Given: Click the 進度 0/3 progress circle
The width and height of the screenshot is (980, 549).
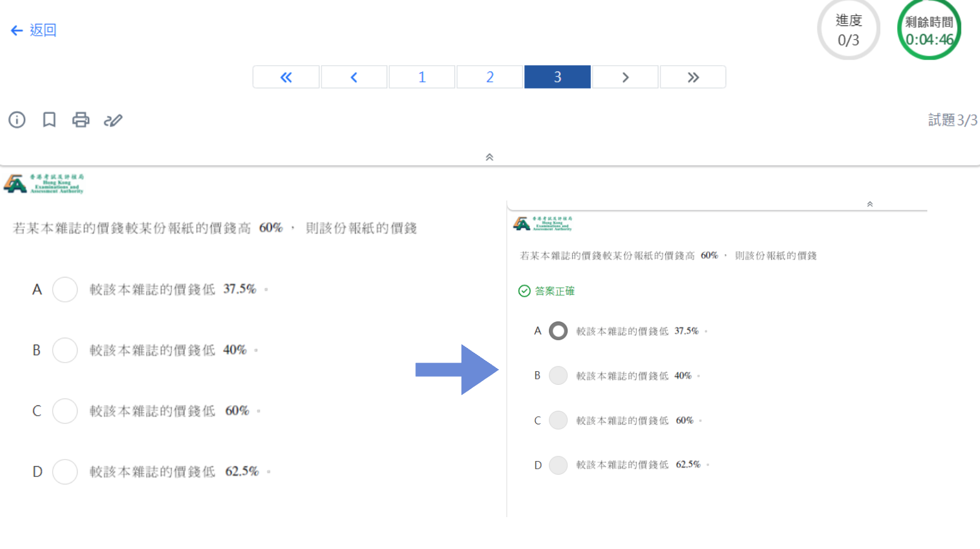Looking at the screenshot, I should point(848,30).
